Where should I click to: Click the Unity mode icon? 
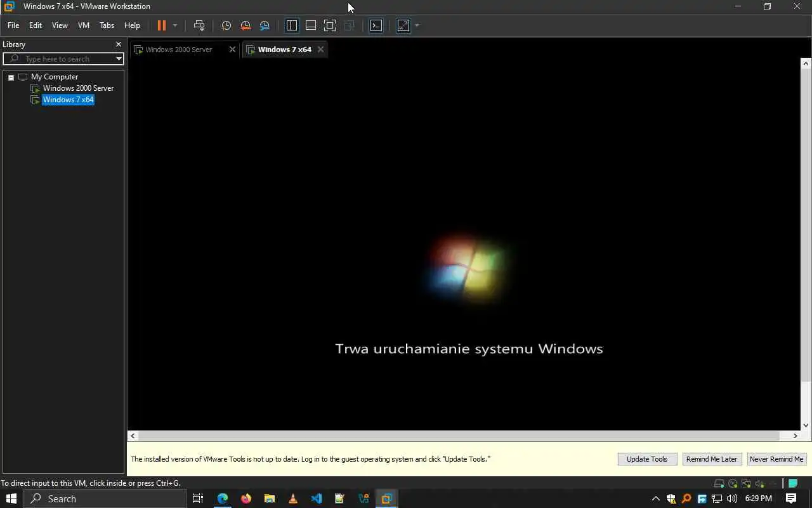point(349,25)
